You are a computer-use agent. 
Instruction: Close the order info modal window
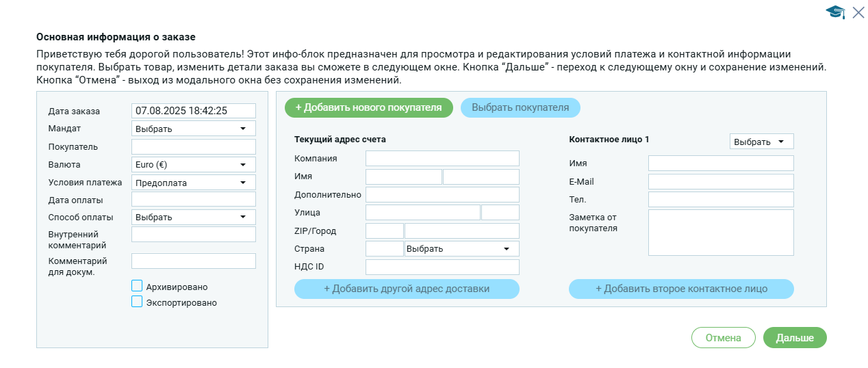[x=858, y=12]
